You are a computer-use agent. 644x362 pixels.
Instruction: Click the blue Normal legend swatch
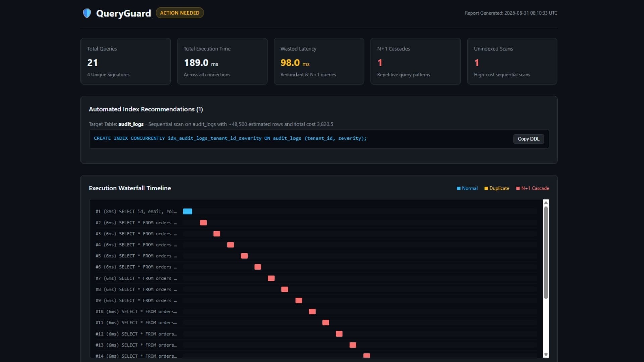459,188
